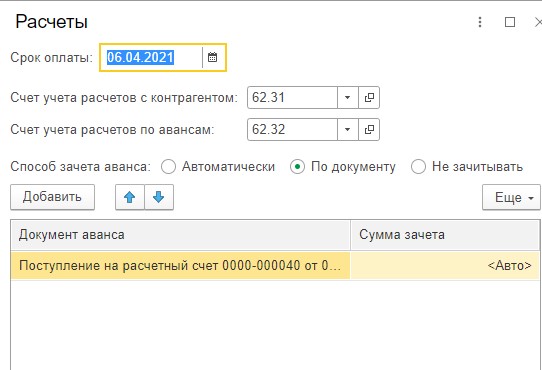542x370 pixels.
Task: Maximize the Расчеты window
Action: [x=510, y=22]
